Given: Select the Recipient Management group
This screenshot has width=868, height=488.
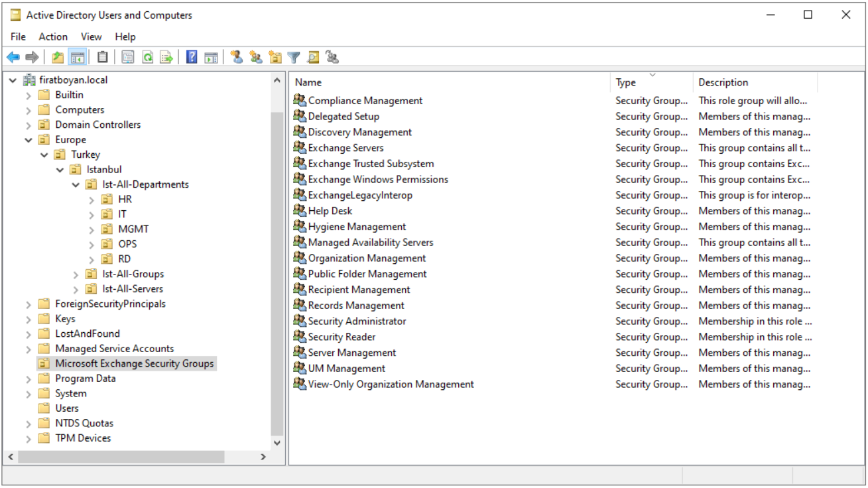Looking at the screenshot, I should (x=359, y=289).
